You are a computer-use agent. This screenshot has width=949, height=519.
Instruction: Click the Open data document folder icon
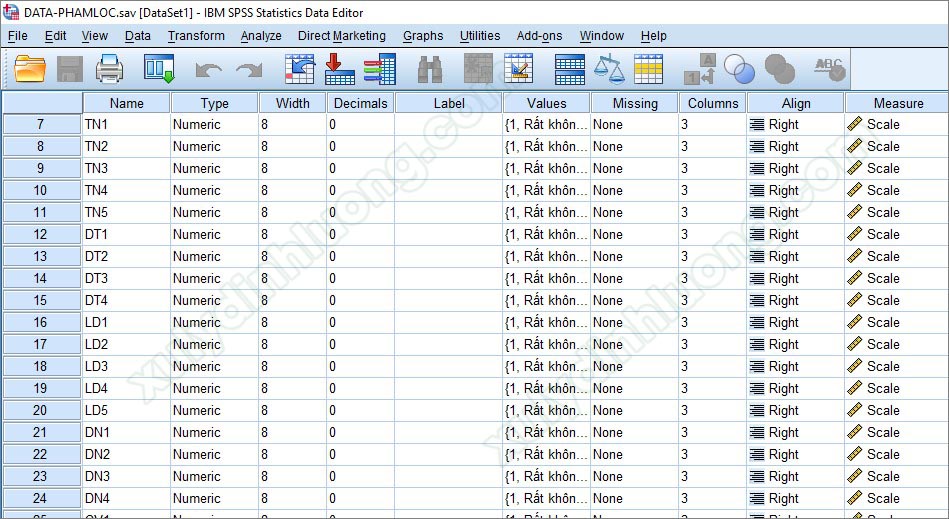point(31,68)
